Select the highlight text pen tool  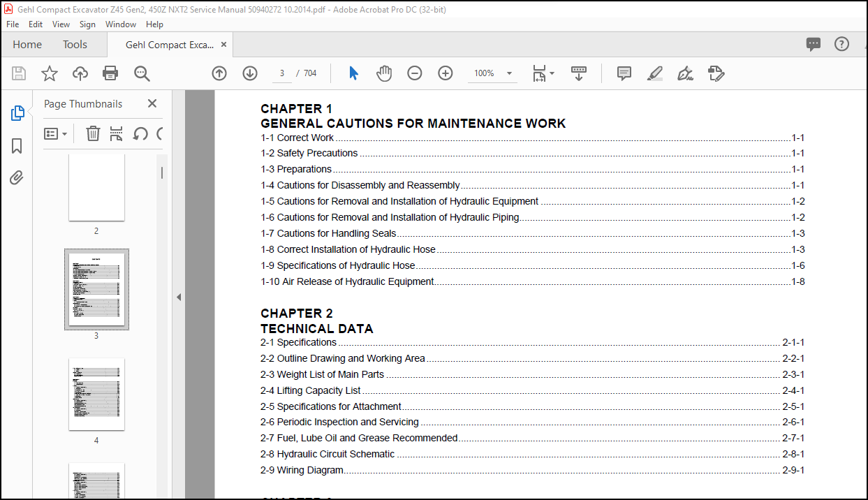click(655, 73)
